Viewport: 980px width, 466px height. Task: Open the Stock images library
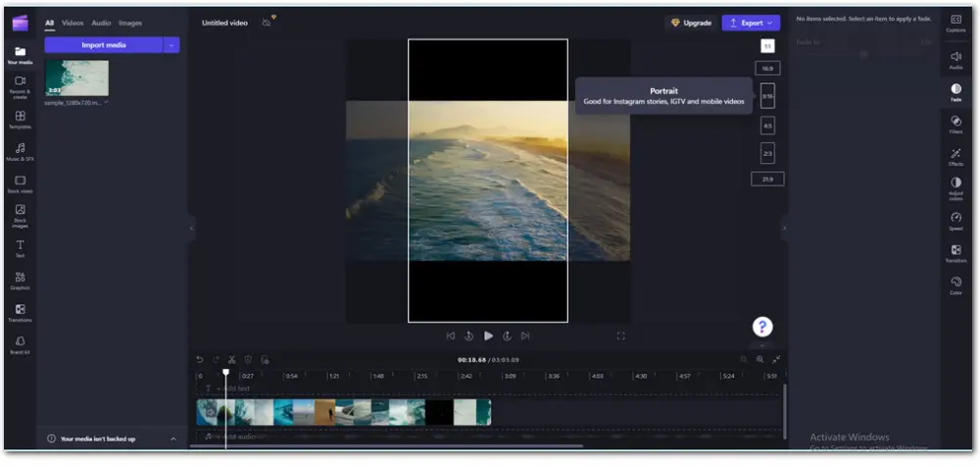click(x=20, y=216)
